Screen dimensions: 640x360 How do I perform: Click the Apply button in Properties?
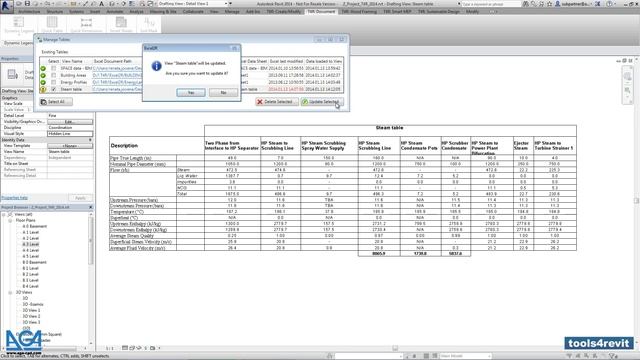80,198
